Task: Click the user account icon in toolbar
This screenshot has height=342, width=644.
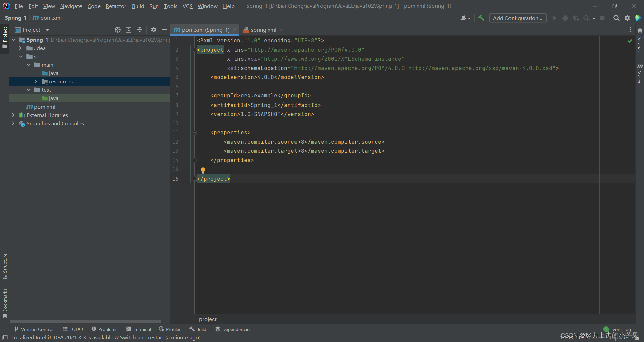Action: [x=465, y=18]
